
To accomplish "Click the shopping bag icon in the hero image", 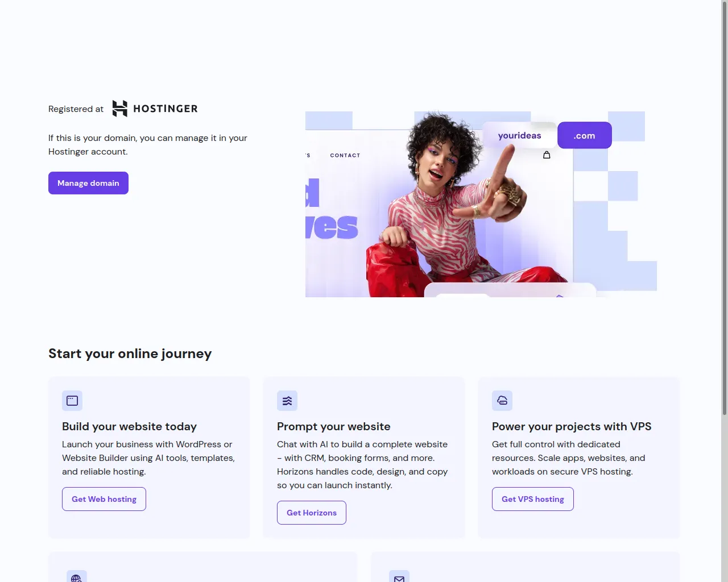I will [x=547, y=155].
